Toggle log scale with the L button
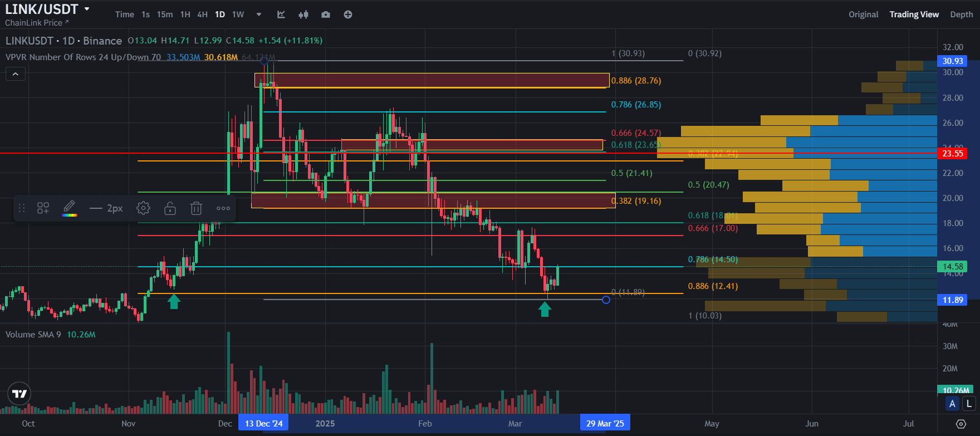 [x=969, y=404]
